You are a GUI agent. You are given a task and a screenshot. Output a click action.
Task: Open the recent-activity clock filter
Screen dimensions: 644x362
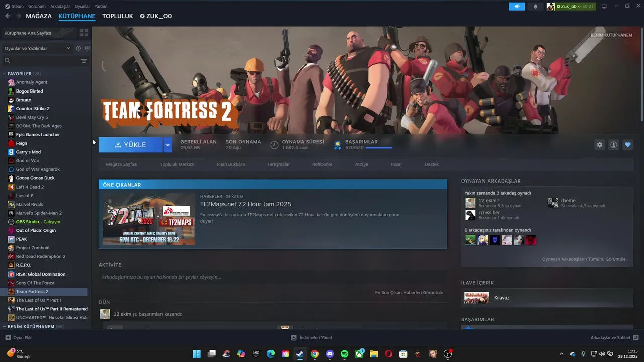click(78, 48)
